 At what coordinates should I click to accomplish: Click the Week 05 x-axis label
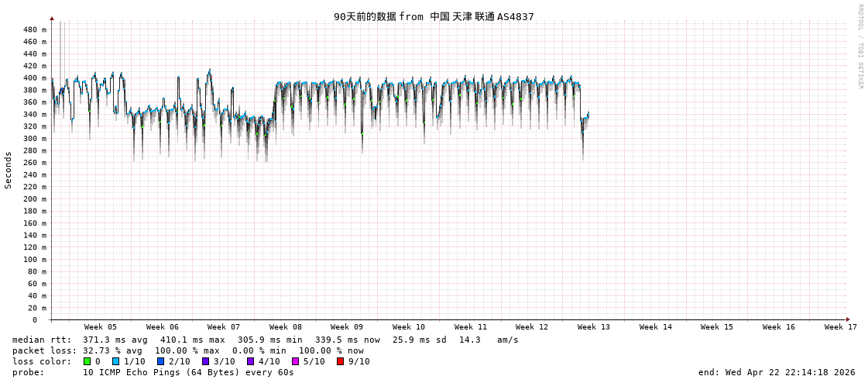tap(101, 327)
